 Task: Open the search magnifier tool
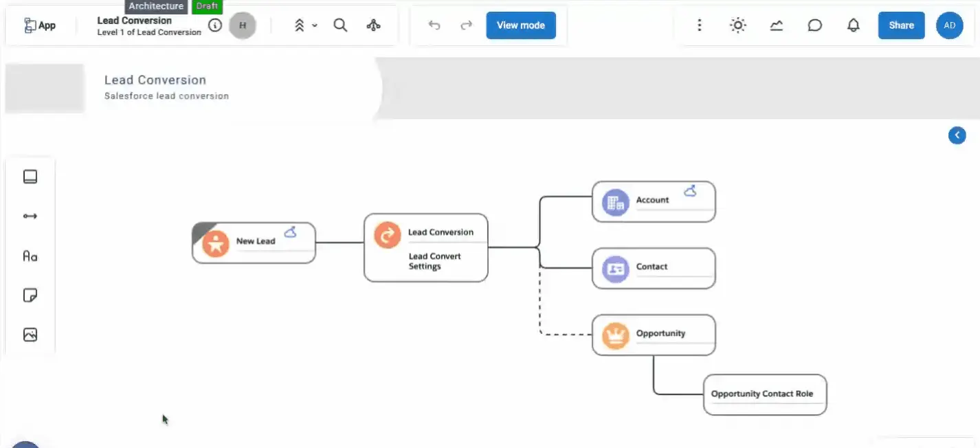pos(340,25)
